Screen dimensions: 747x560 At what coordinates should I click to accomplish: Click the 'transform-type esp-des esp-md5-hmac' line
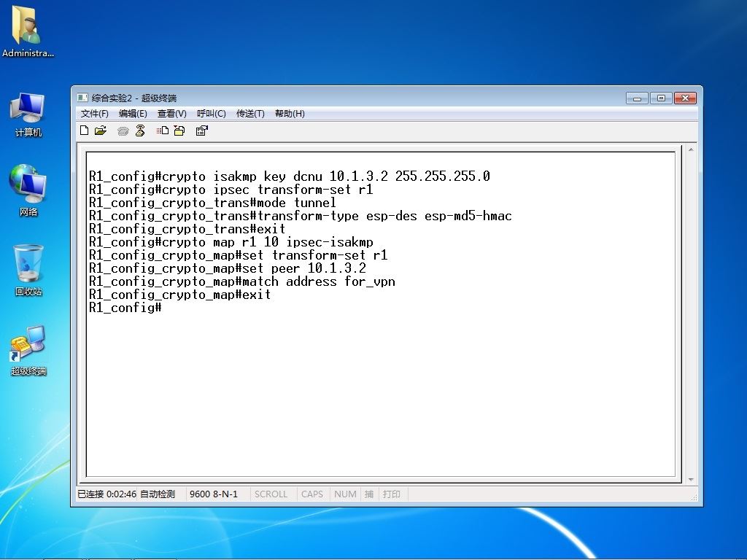[x=300, y=216]
